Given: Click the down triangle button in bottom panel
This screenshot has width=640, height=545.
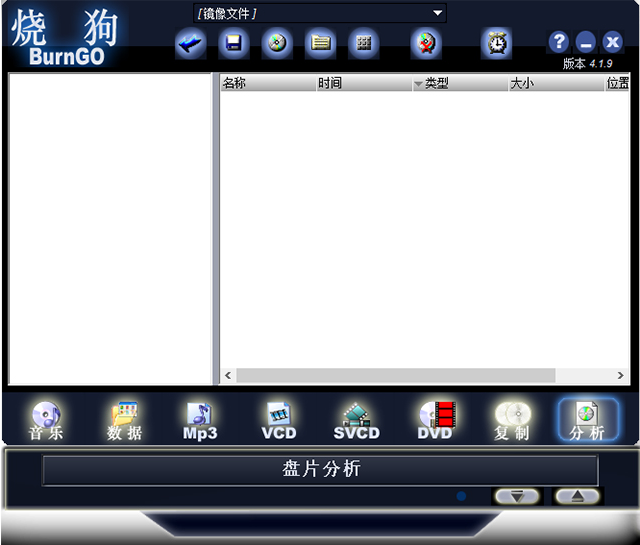Looking at the screenshot, I should tap(517, 496).
